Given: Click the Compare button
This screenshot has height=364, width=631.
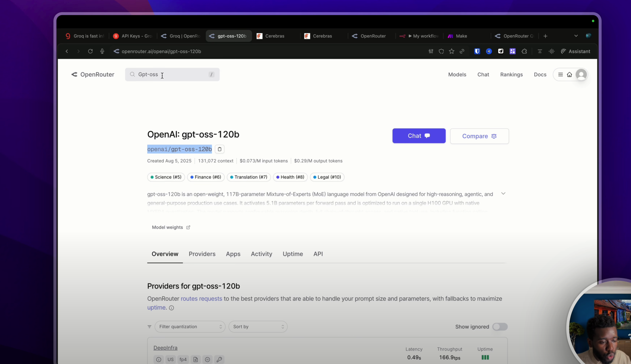Looking at the screenshot, I should point(479,136).
